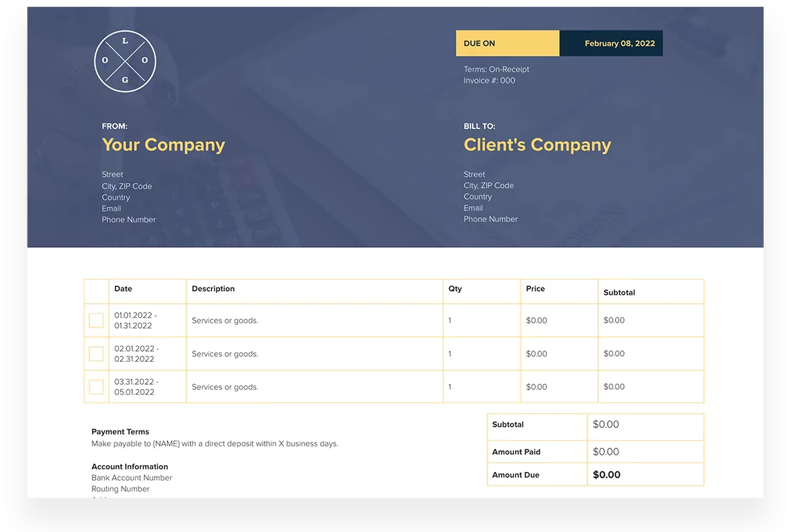Select the Qty column header
The image size is (790, 532).
tap(454, 288)
